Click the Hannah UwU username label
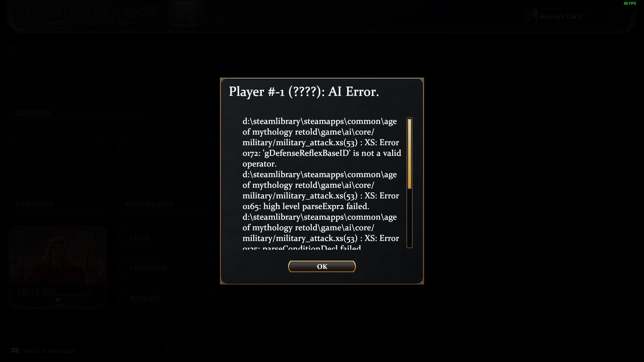644x362 pixels. point(560,16)
